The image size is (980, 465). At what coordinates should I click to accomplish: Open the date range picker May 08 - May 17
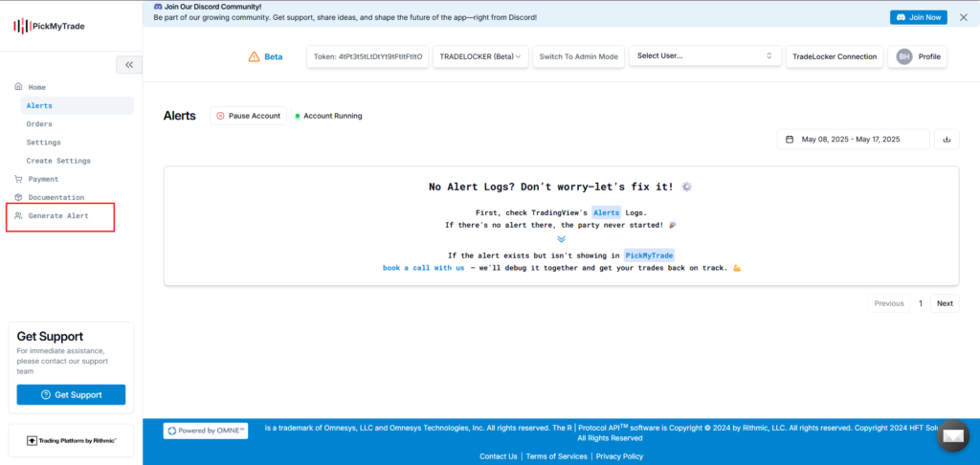tap(853, 140)
